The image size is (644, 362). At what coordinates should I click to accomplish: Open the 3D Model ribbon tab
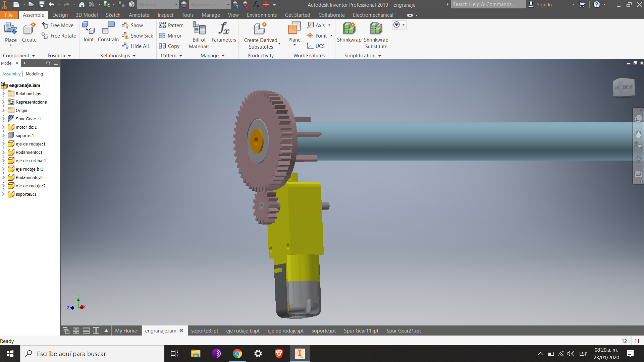point(87,15)
